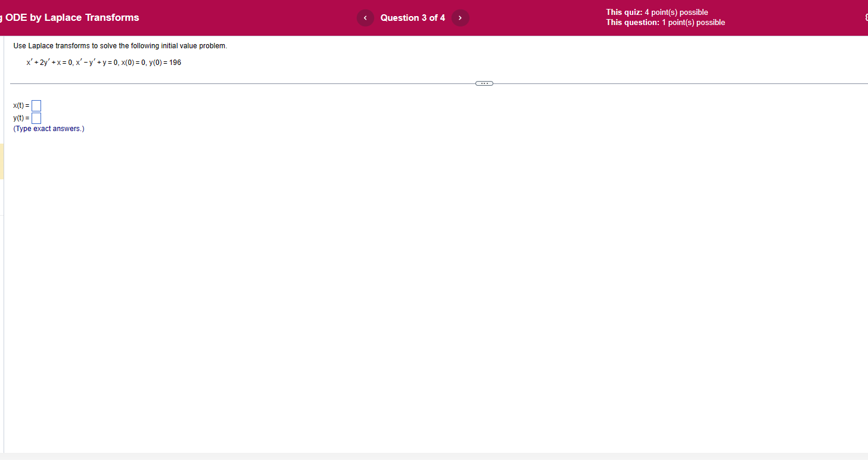Select the 'Question 3 of 4' label
The height and width of the screenshot is (460, 868).
pyautogui.click(x=413, y=18)
